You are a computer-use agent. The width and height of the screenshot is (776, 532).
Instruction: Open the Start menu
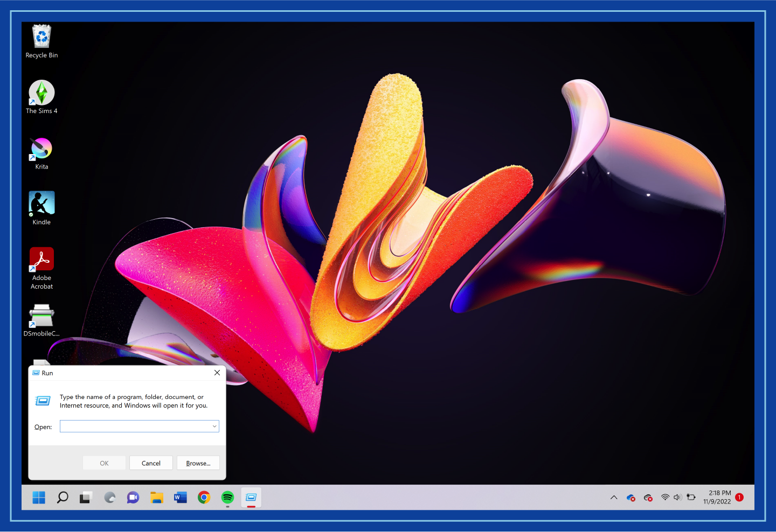click(x=38, y=497)
